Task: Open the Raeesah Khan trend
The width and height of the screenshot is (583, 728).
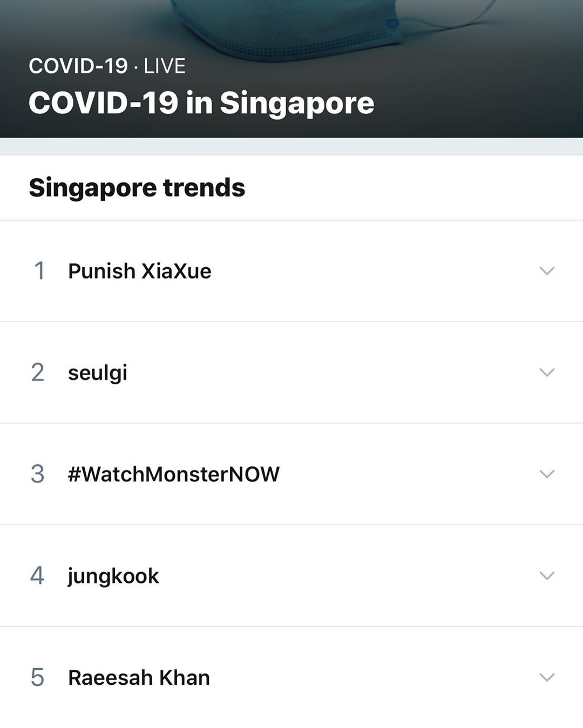Action: click(x=139, y=677)
